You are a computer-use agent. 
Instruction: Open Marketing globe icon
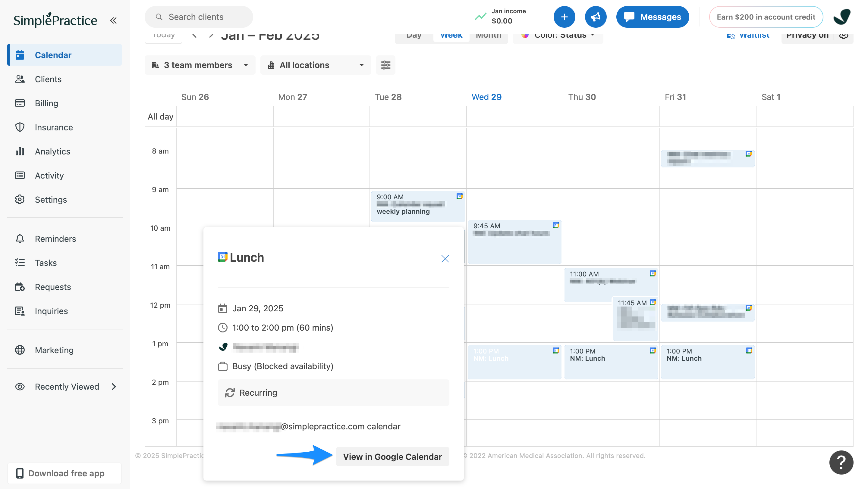coord(20,350)
